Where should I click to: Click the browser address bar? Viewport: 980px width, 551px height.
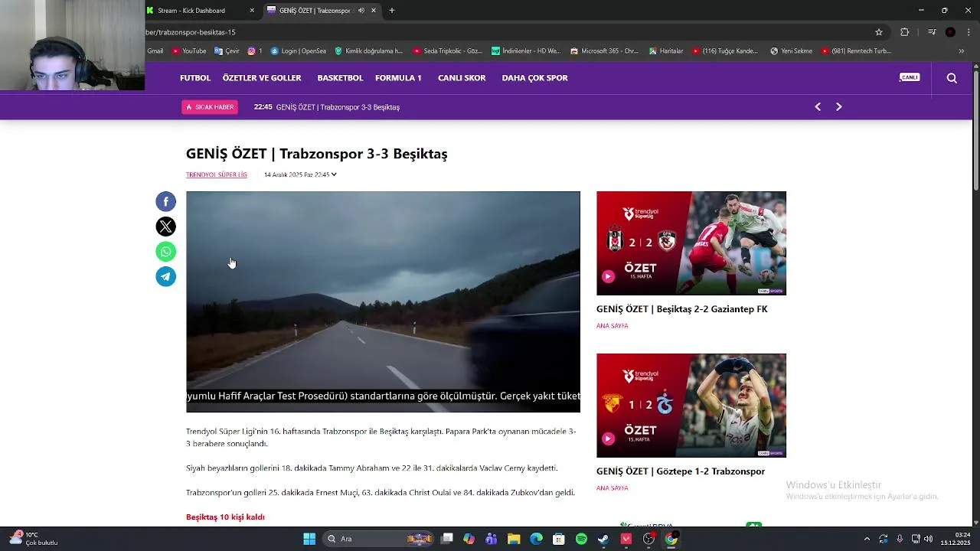(505, 32)
